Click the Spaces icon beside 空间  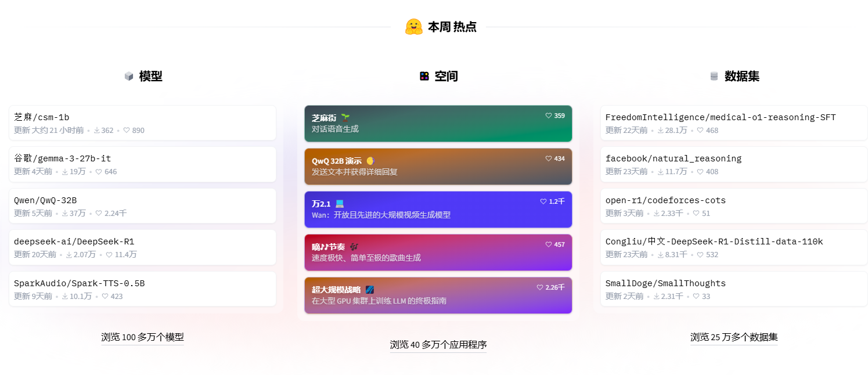pyautogui.click(x=424, y=76)
